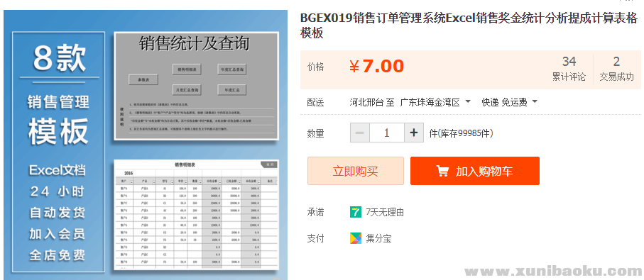Click the 年度汇总 button in the preview
This screenshot has width=644, height=280.
(231, 89)
